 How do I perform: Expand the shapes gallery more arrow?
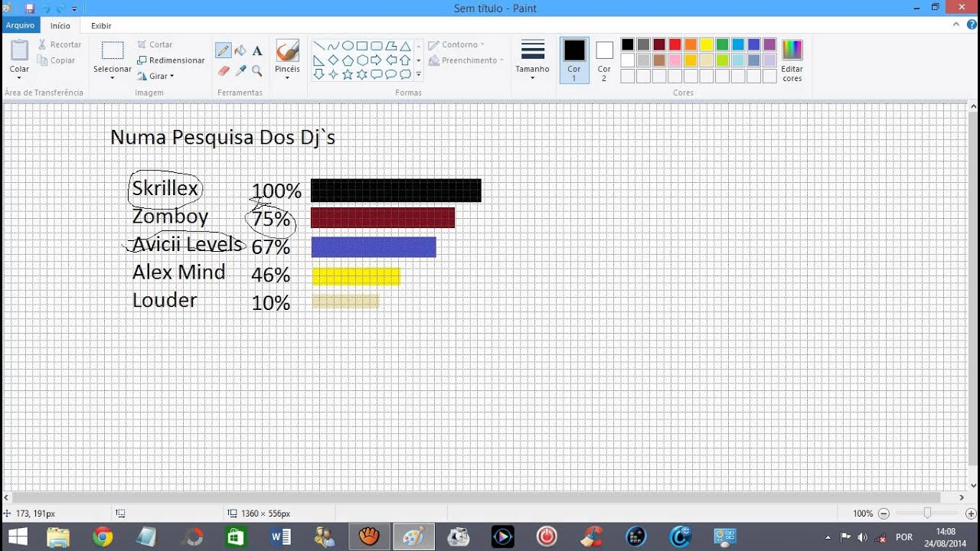(x=419, y=74)
